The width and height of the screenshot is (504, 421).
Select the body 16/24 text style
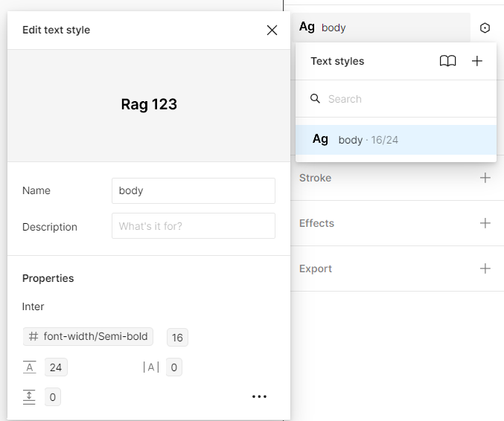coord(396,140)
